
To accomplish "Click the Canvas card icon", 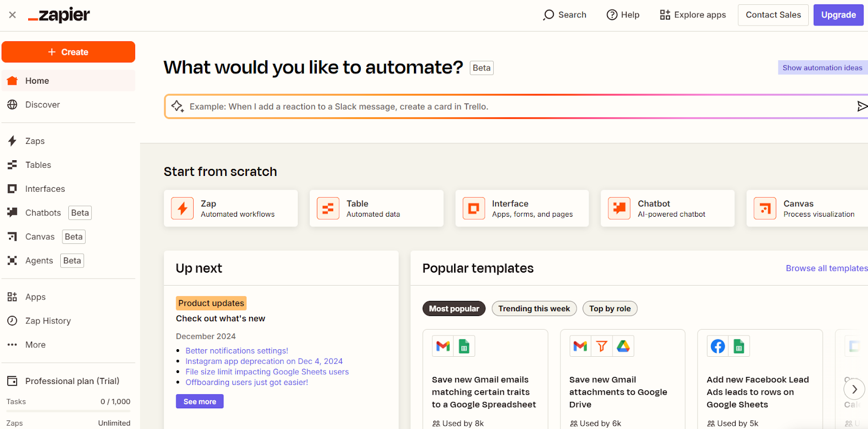I will click(x=765, y=209).
